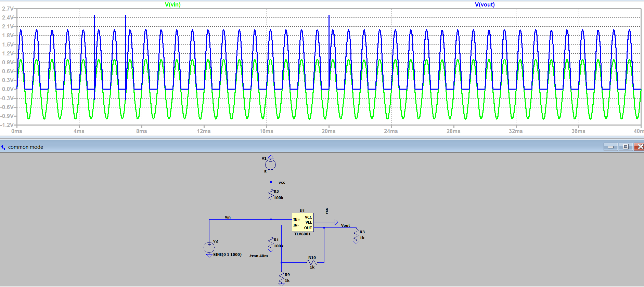Select the R3 load resistor symbol
Screen dimensions: 644x287
pyautogui.click(x=357, y=235)
